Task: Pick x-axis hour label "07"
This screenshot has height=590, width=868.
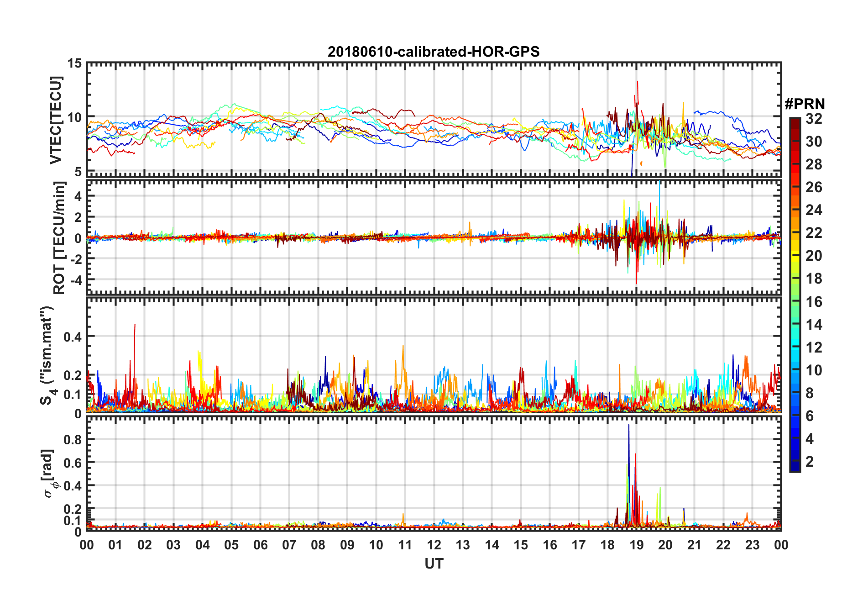Action: tap(289, 545)
